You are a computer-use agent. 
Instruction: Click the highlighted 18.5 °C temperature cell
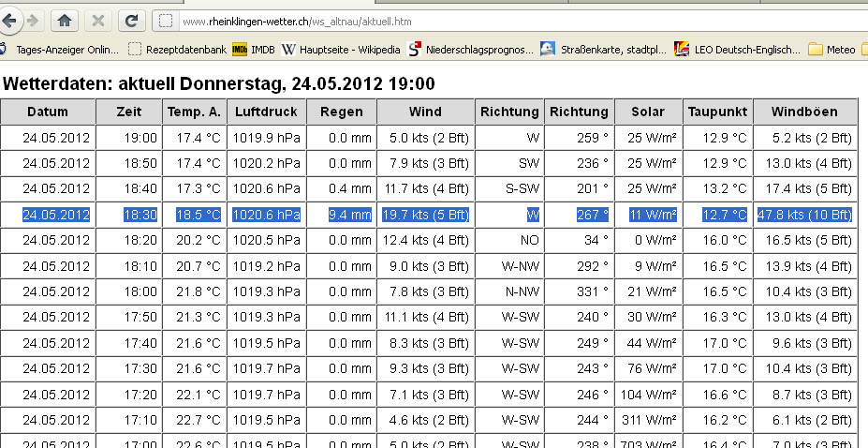(195, 215)
